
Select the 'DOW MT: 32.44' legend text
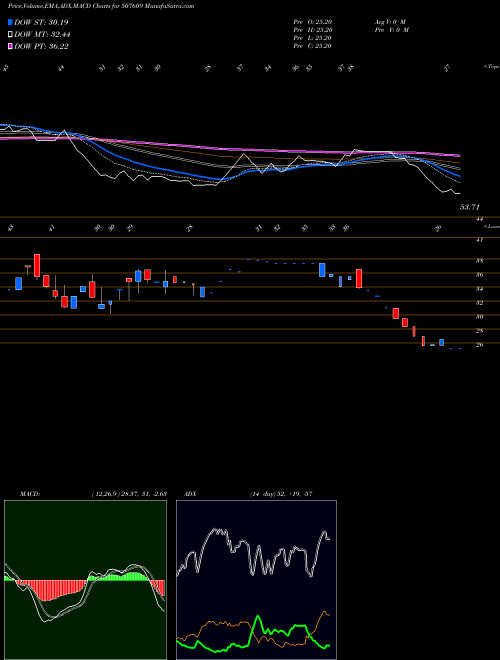[42, 35]
